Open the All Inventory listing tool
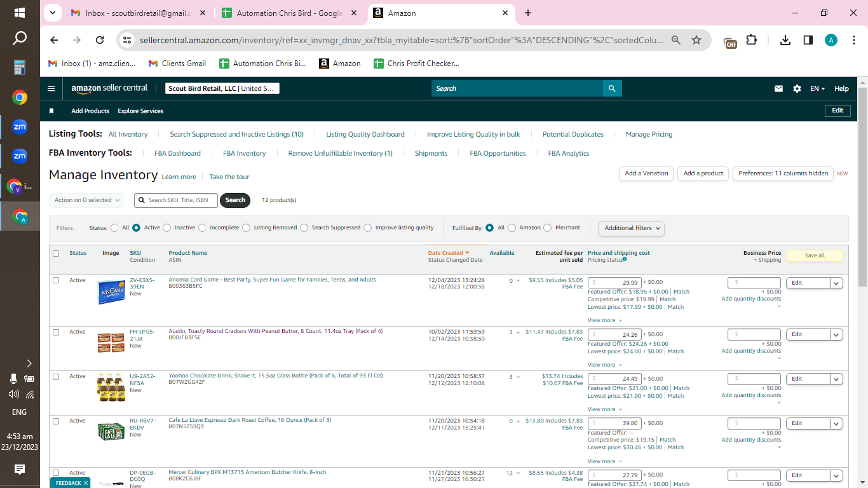The image size is (868, 488). (x=128, y=135)
